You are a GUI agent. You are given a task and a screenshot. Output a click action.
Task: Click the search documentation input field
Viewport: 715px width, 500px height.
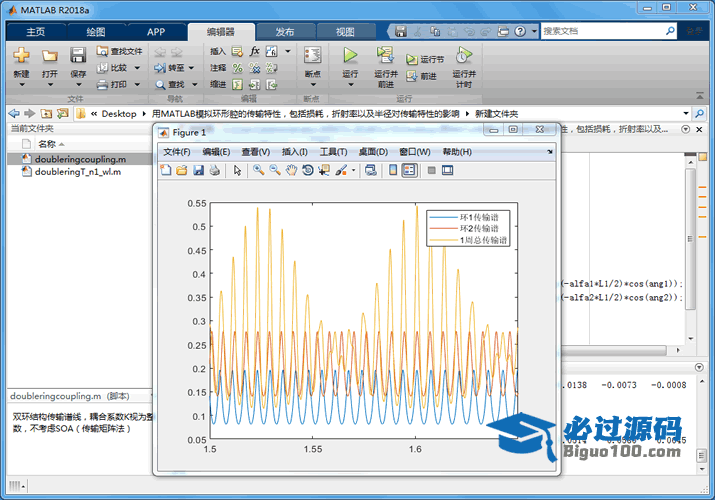pyautogui.click(x=603, y=31)
